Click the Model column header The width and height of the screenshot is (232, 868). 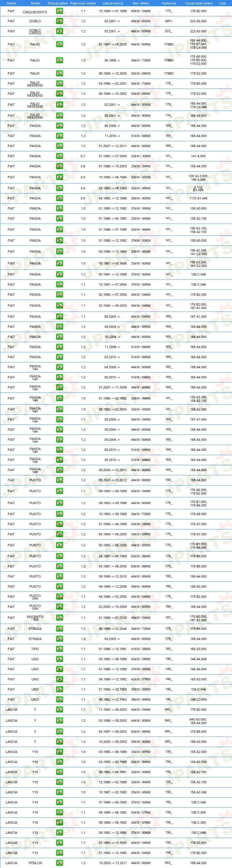(x=35, y=3)
